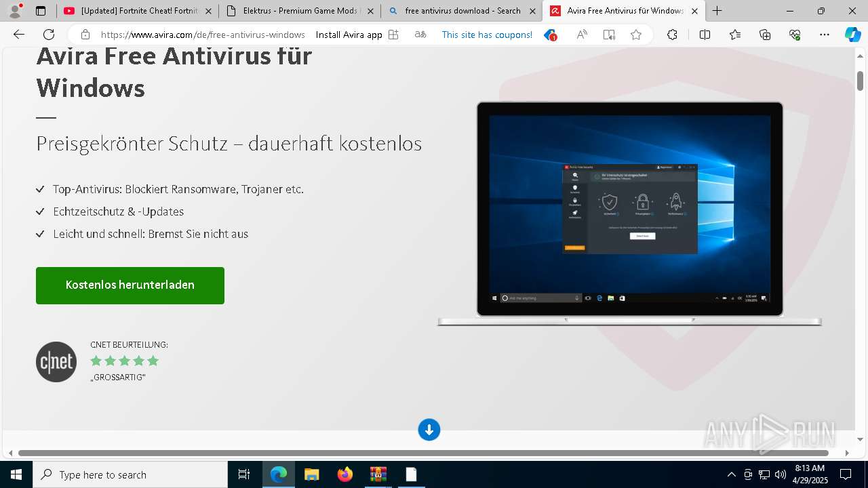Select the Avira Free Antivirus tab
This screenshot has height=488, width=868.
tap(617, 11)
